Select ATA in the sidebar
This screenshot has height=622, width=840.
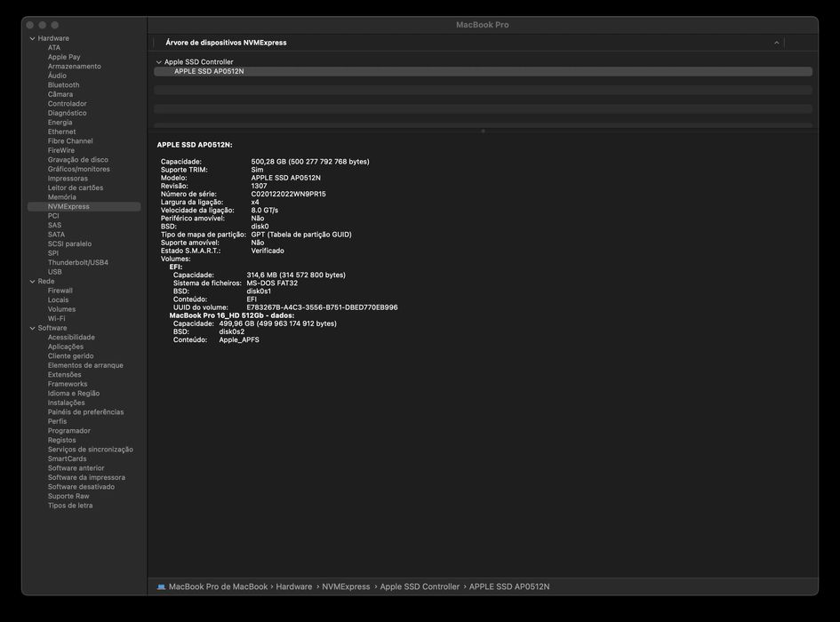(54, 48)
